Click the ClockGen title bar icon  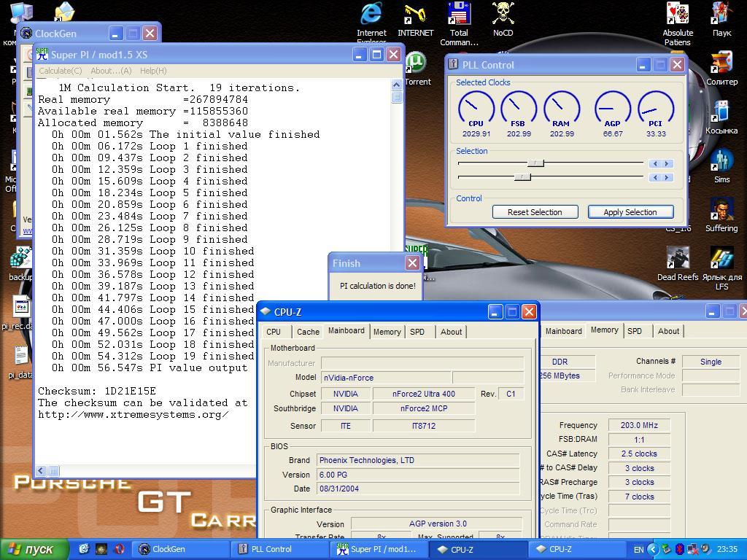(x=27, y=34)
